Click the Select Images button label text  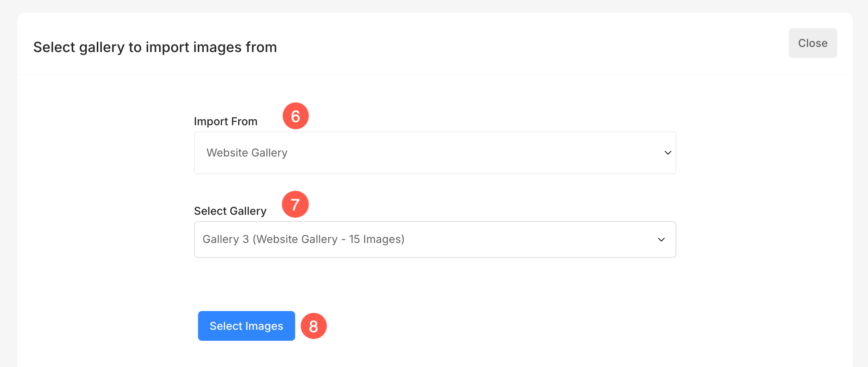point(246,326)
